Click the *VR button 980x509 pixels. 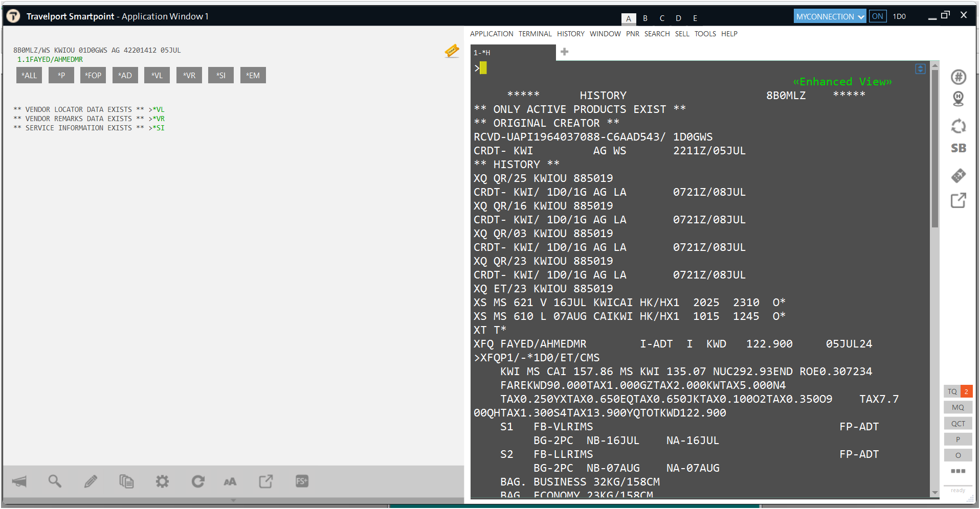[189, 75]
